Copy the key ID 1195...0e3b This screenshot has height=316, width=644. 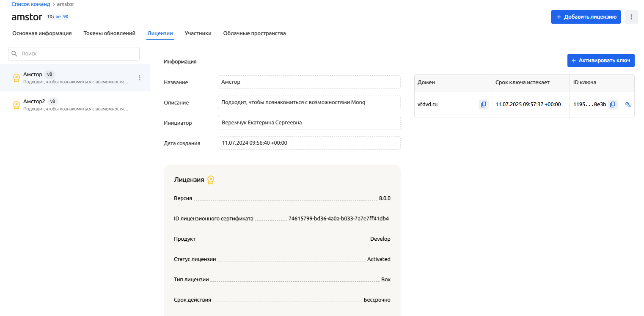(612, 104)
